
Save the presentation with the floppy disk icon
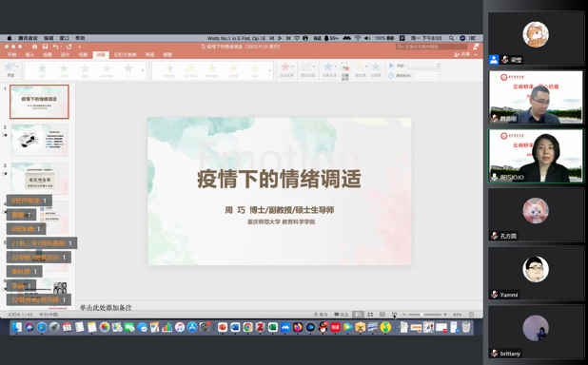point(45,47)
